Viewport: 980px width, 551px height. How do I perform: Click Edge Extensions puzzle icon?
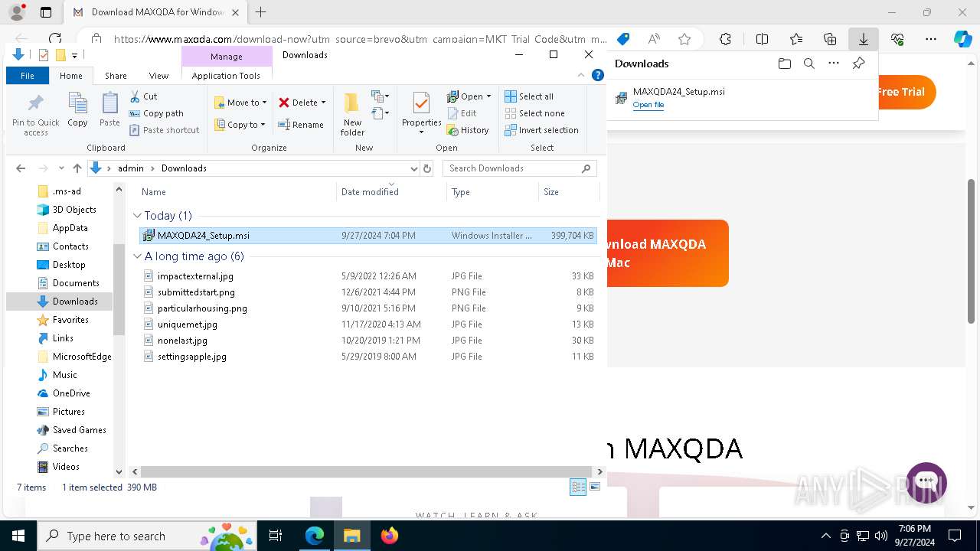(725, 39)
